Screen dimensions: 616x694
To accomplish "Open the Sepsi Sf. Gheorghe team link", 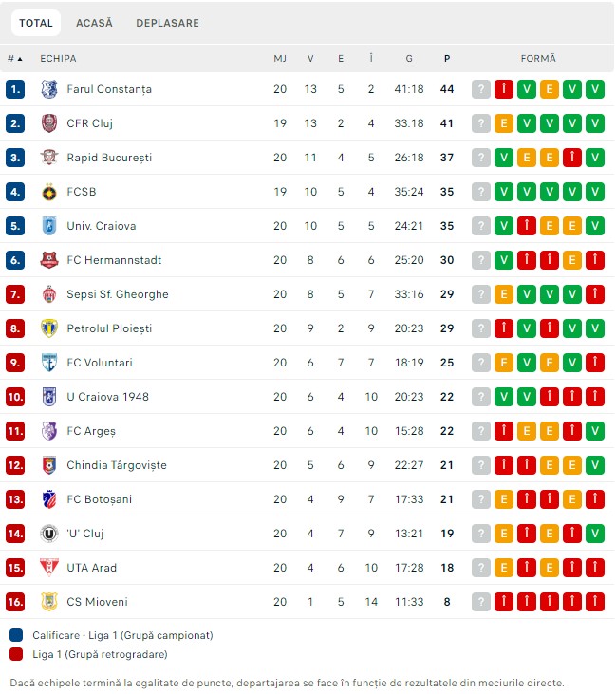I will tap(118, 294).
